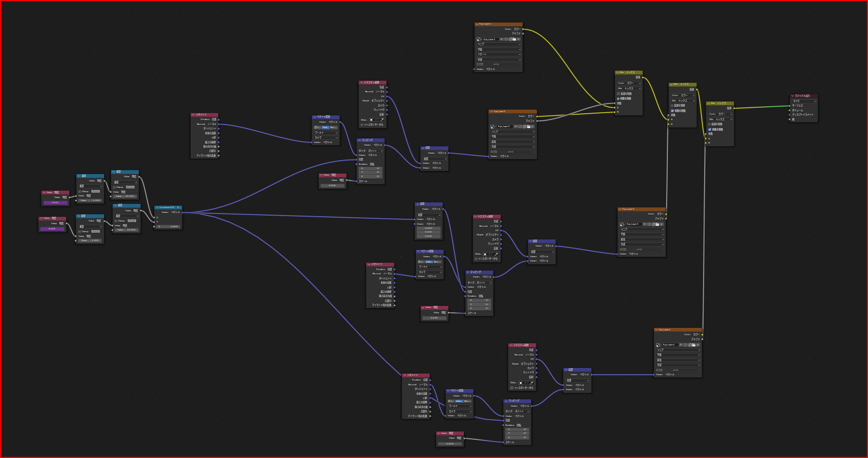Click the open folder icon in Eye_Layer2 node
Viewport: 868px width, 458px height.
(528, 127)
